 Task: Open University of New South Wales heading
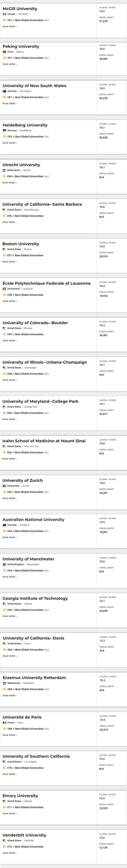[x=35, y=86]
